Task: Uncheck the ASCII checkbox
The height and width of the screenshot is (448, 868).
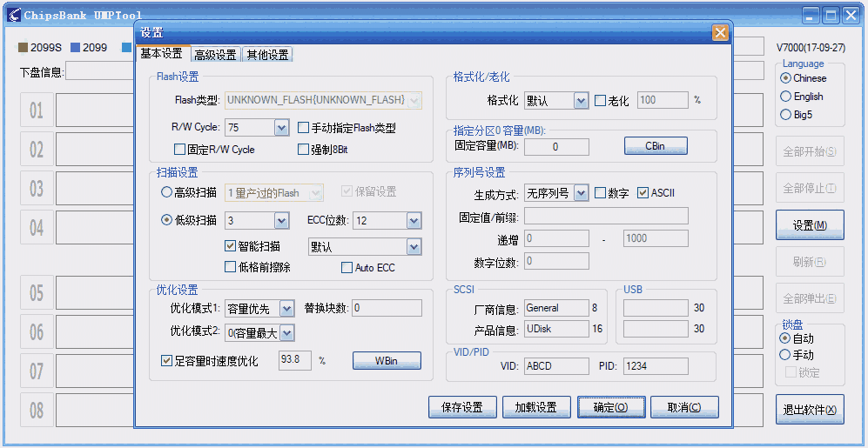Action: click(x=643, y=193)
